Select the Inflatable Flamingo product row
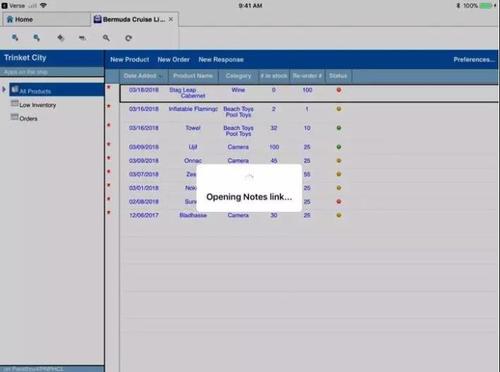 tap(309, 112)
